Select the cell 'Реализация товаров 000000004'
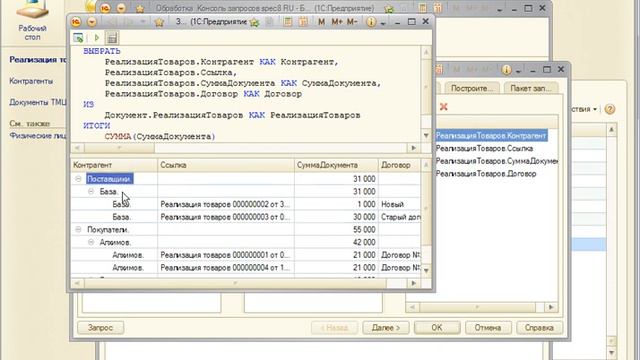 226,268
